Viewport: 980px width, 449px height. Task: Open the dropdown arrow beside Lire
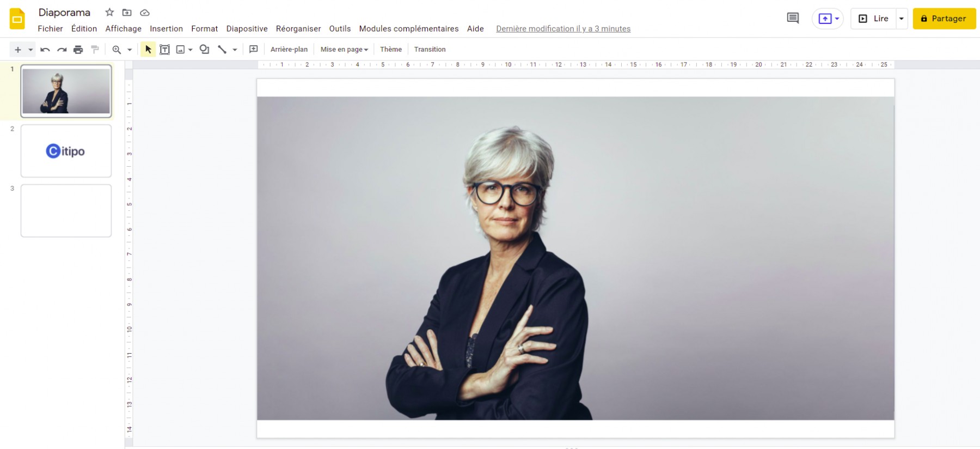click(901, 19)
